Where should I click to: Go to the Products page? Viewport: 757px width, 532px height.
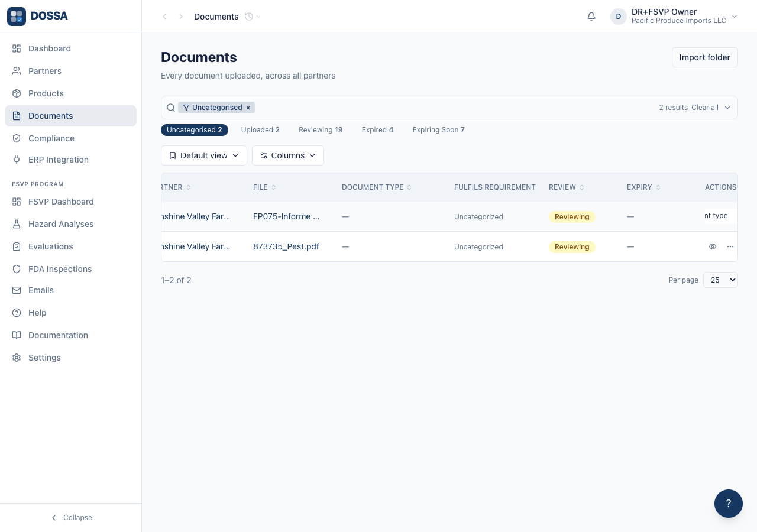[x=70, y=93]
